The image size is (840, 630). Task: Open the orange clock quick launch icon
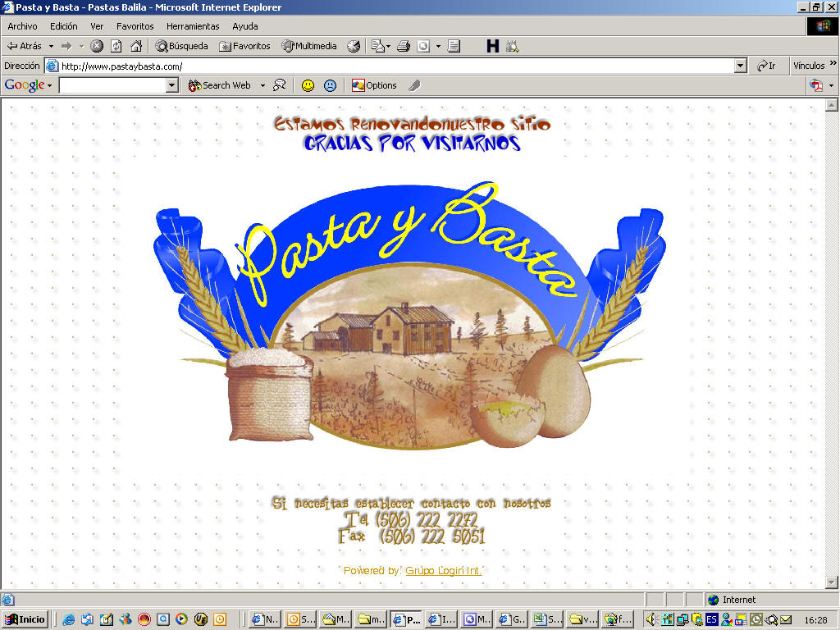pyautogui.click(x=220, y=619)
